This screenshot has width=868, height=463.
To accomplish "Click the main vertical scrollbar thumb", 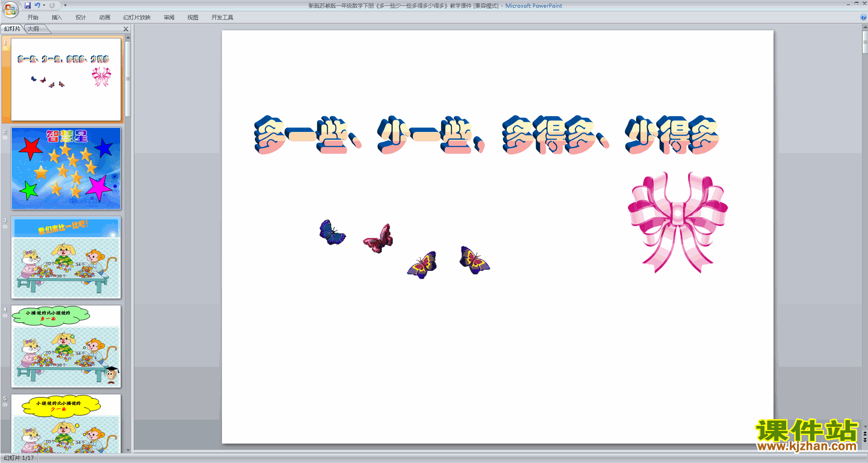I will (x=865, y=42).
